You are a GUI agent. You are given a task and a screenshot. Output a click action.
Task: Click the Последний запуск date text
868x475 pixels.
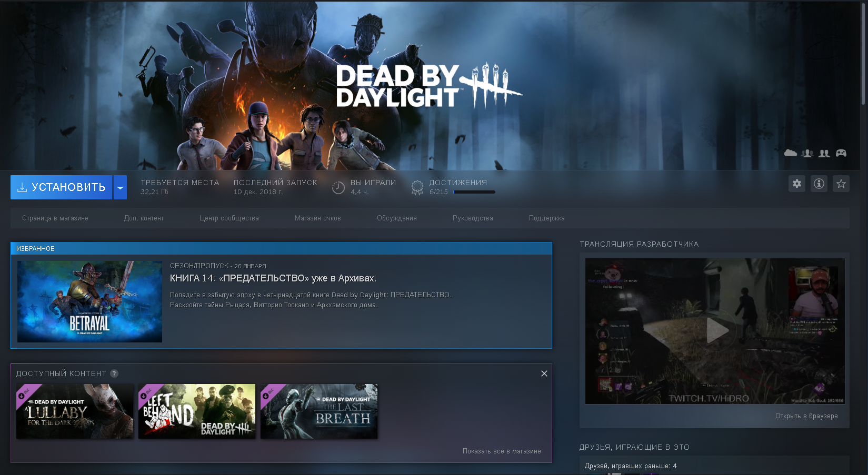[x=258, y=192]
